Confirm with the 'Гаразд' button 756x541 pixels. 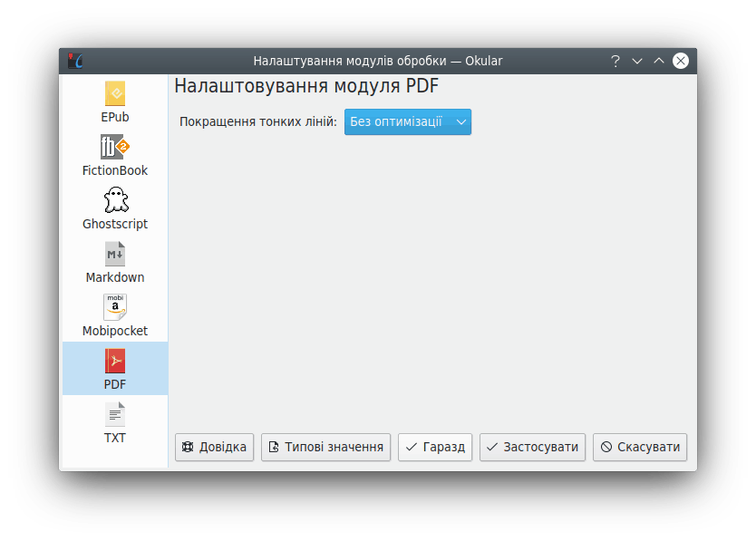[x=435, y=447]
